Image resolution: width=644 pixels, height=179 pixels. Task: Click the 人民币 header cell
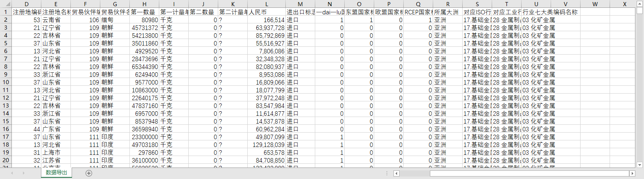coord(267,12)
